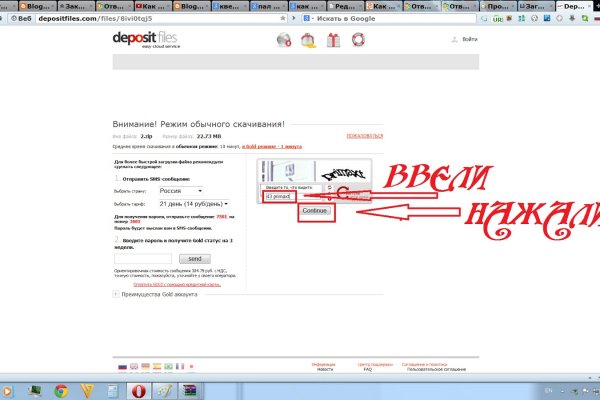Click the disc download icon in header
This screenshot has height=400, width=600.
tap(283, 40)
